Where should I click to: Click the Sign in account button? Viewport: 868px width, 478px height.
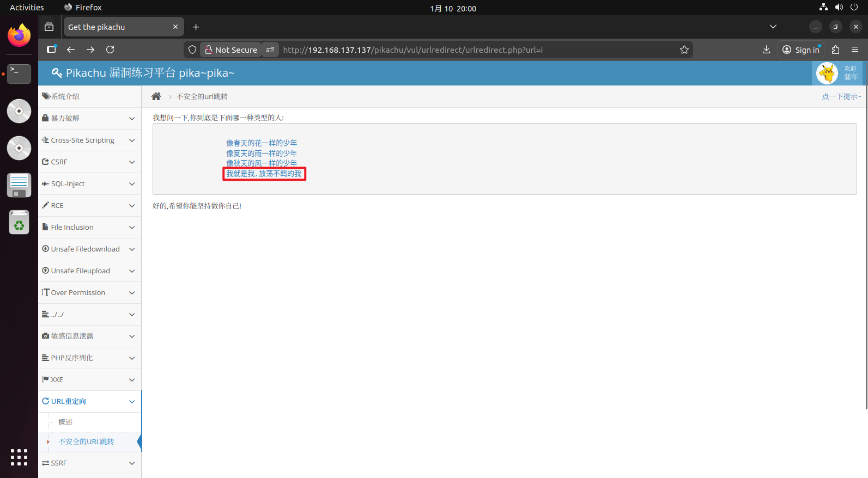(801, 50)
